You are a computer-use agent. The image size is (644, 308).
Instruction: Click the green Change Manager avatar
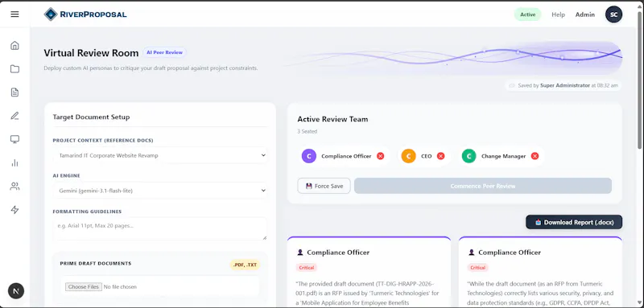tap(469, 156)
